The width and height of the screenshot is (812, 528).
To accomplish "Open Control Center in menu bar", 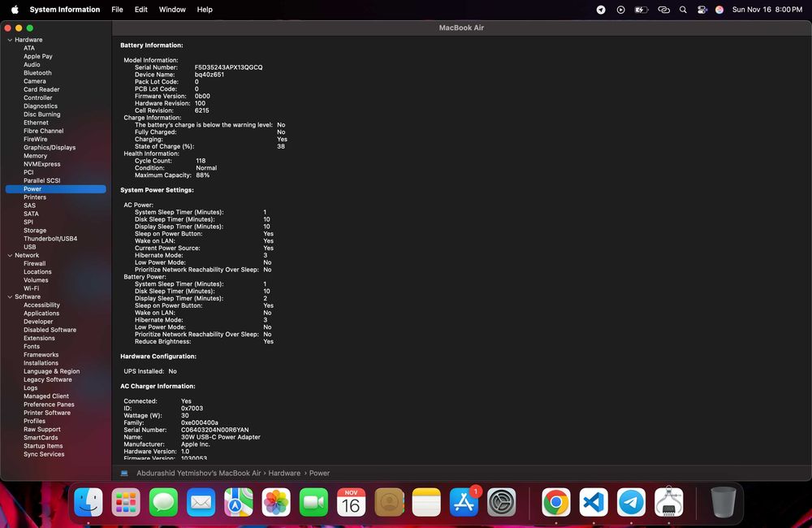I will click(x=702, y=9).
